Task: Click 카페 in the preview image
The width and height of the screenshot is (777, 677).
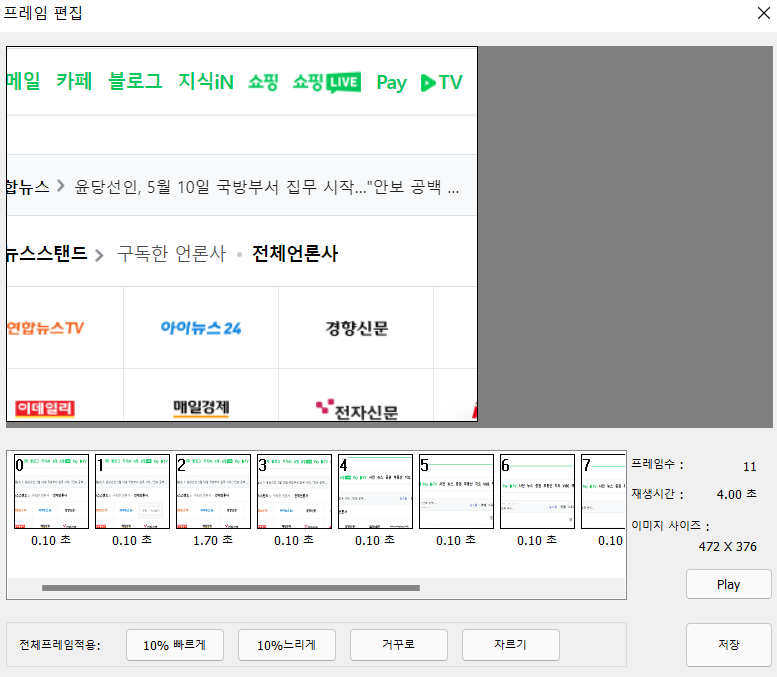Action: point(74,81)
